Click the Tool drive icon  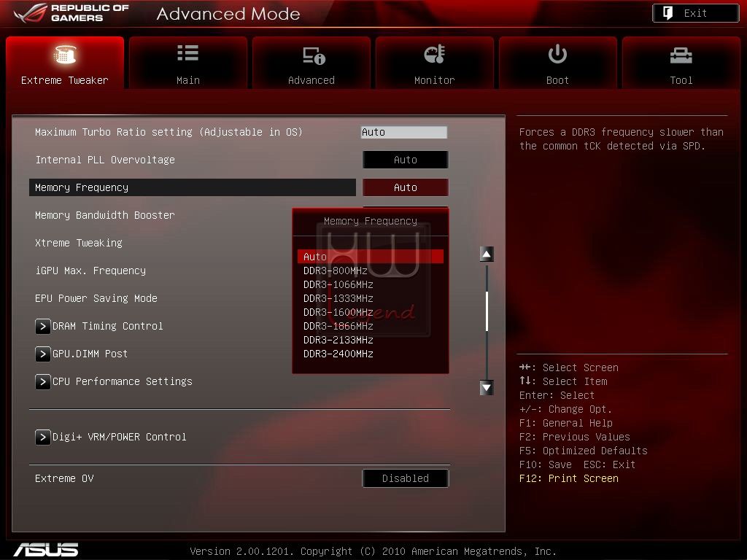[x=681, y=55]
